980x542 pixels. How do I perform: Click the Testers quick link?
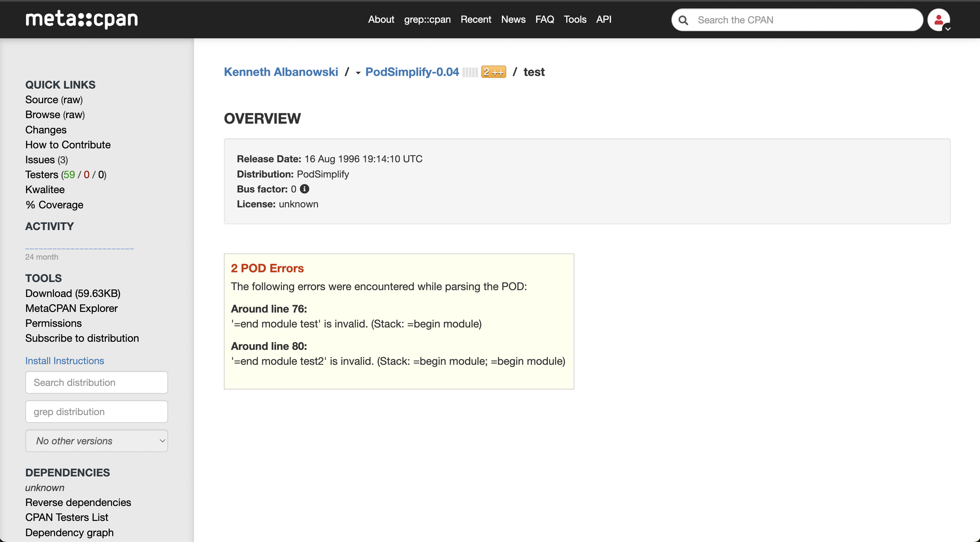point(42,175)
